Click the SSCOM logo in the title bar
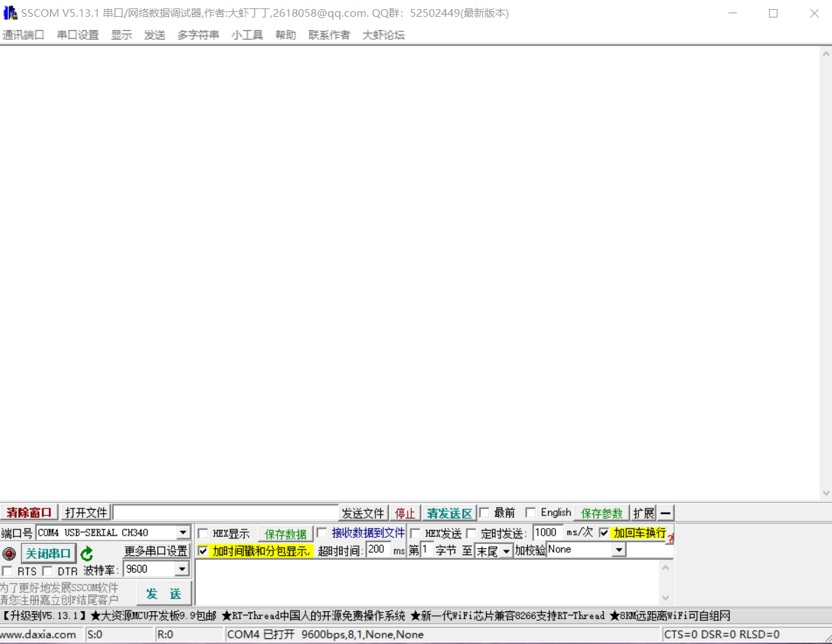Viewport: 832px width, 644px height. pos(10,13)
